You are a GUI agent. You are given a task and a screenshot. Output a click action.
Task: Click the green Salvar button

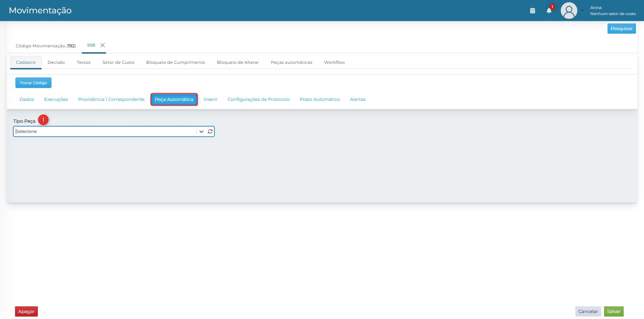click(614, 312)
